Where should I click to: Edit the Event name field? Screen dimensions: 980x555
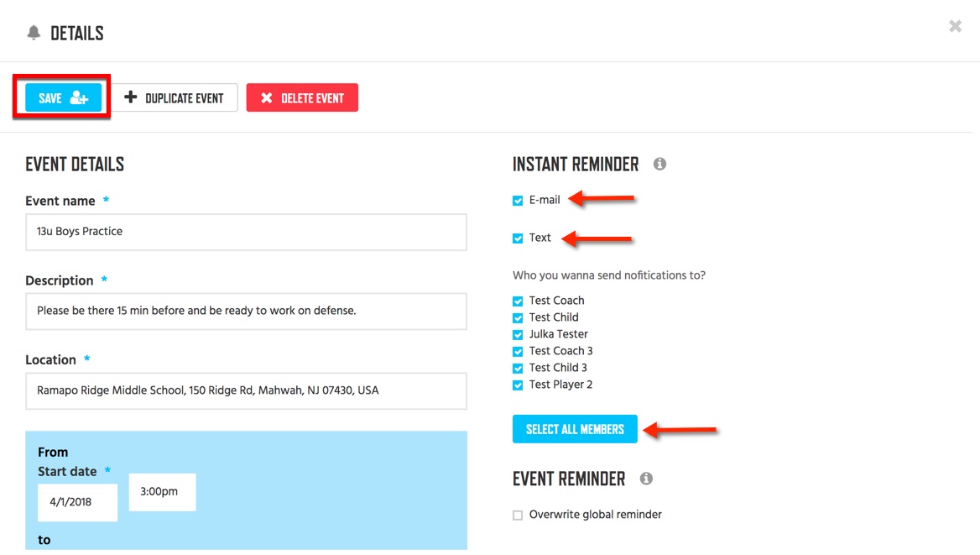[246, 232]
